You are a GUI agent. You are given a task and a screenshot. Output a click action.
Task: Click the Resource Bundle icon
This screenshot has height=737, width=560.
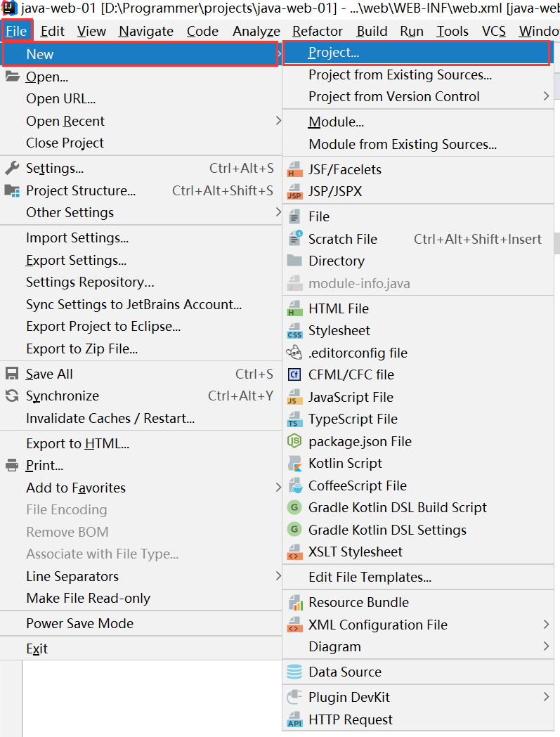pyautogui.click(x=295, y=602)
